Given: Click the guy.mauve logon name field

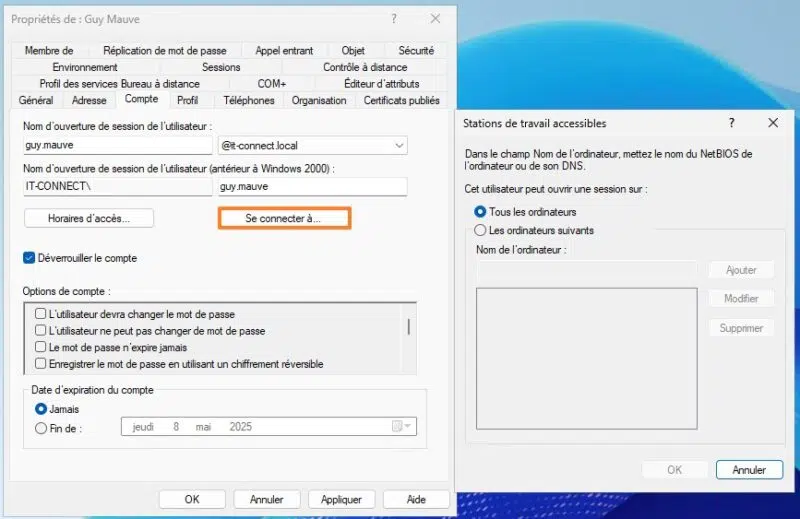Looking at the screenshot, I should pos(118,145).
